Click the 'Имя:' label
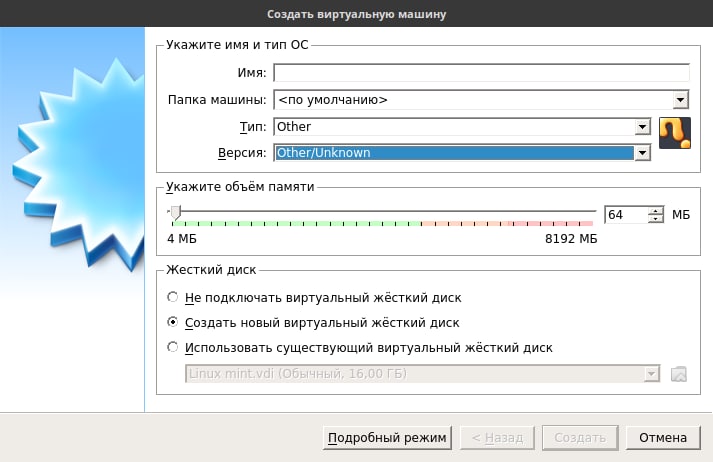Viewport: 713px width, 462px height. (251, 73)
